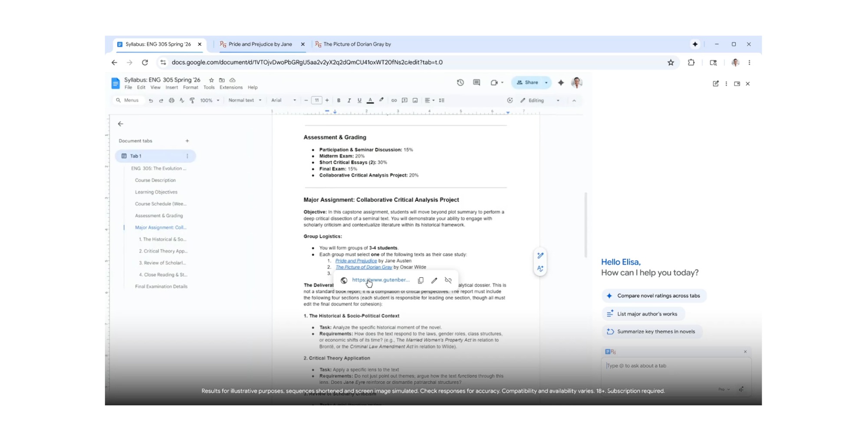The height and width of the screenshot is (434, 868).
Task: Open the Format menu
Action: click(x=191, y=87)
